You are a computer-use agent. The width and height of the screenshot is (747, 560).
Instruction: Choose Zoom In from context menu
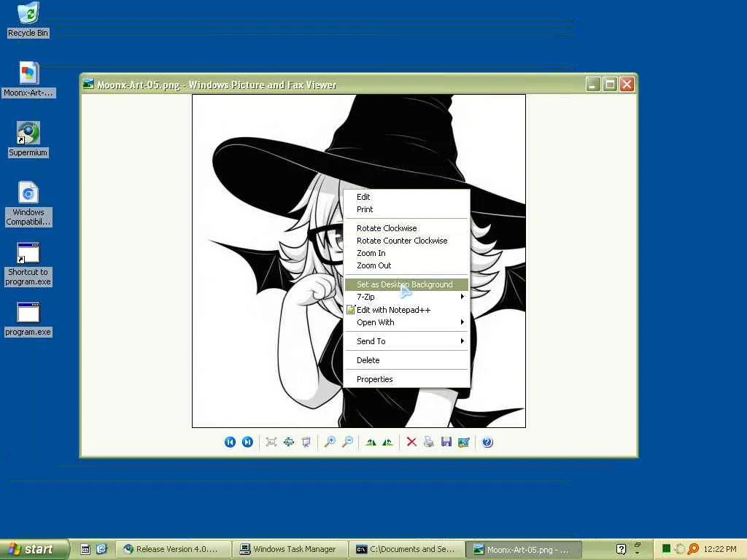[x=406, y=253]
